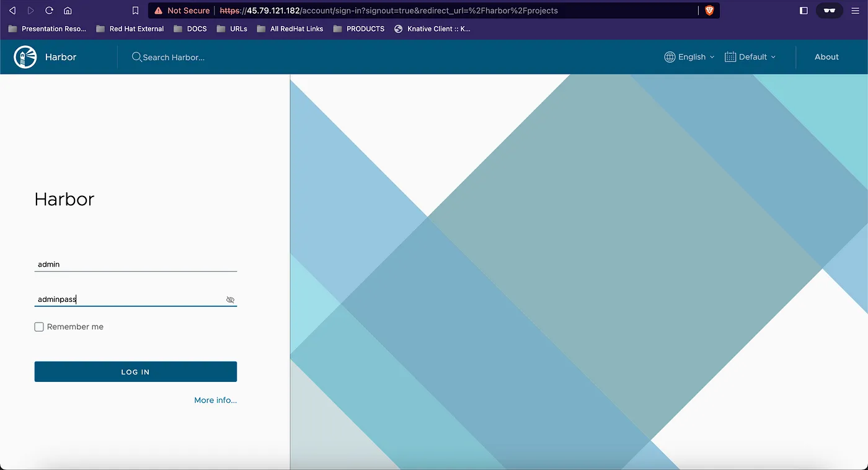Open the About menu item

826,57
